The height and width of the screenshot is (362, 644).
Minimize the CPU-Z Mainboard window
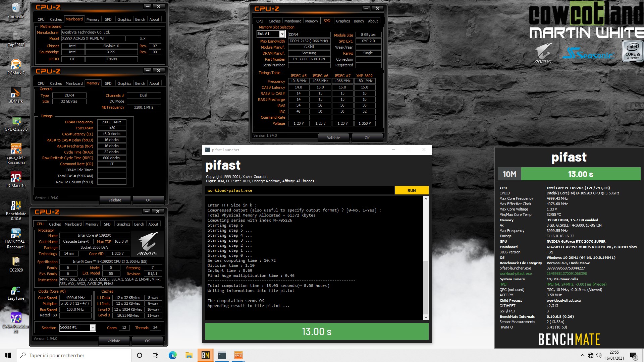coord(148,6)
